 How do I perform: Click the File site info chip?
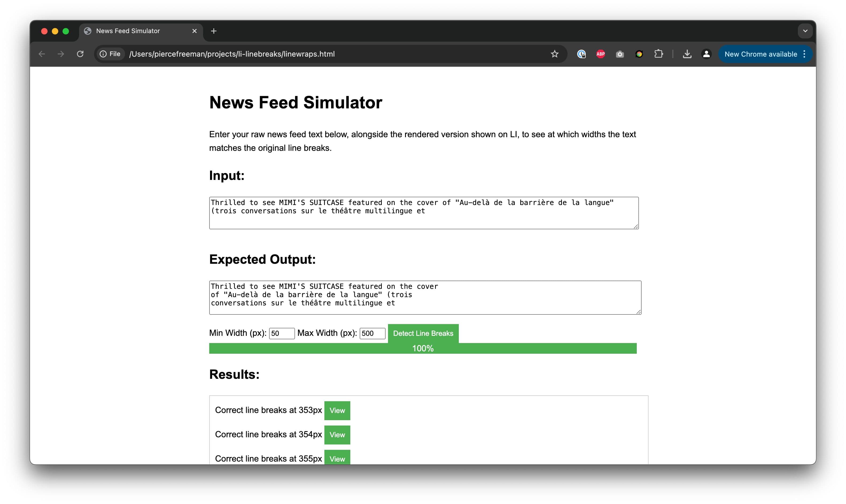(110, 54)
